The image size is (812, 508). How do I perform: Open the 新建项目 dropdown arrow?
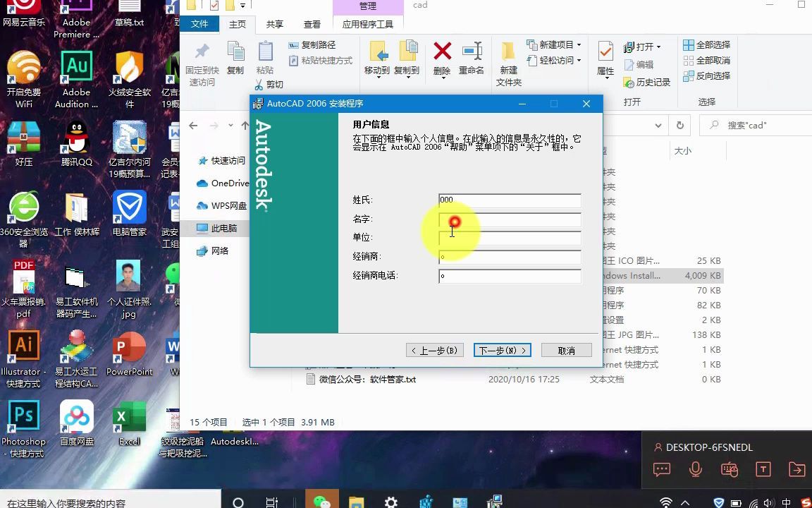(x=579, y=44)
